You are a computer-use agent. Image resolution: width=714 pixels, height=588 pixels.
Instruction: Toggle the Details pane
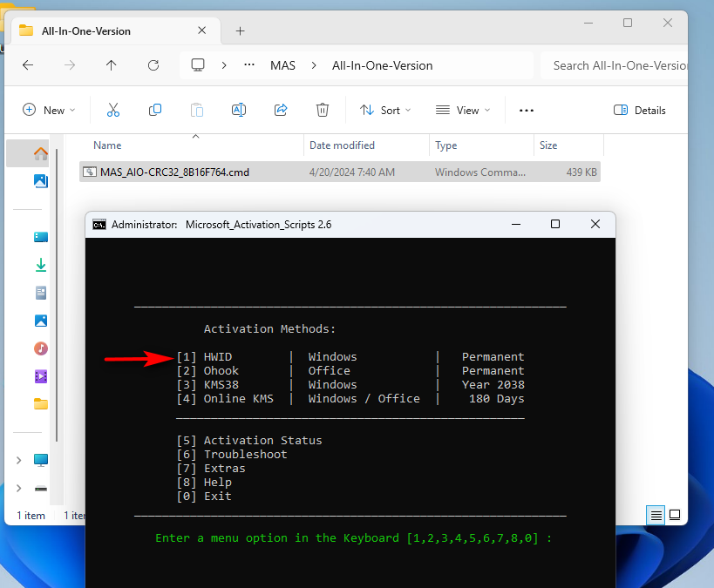(x=639, y=110)
